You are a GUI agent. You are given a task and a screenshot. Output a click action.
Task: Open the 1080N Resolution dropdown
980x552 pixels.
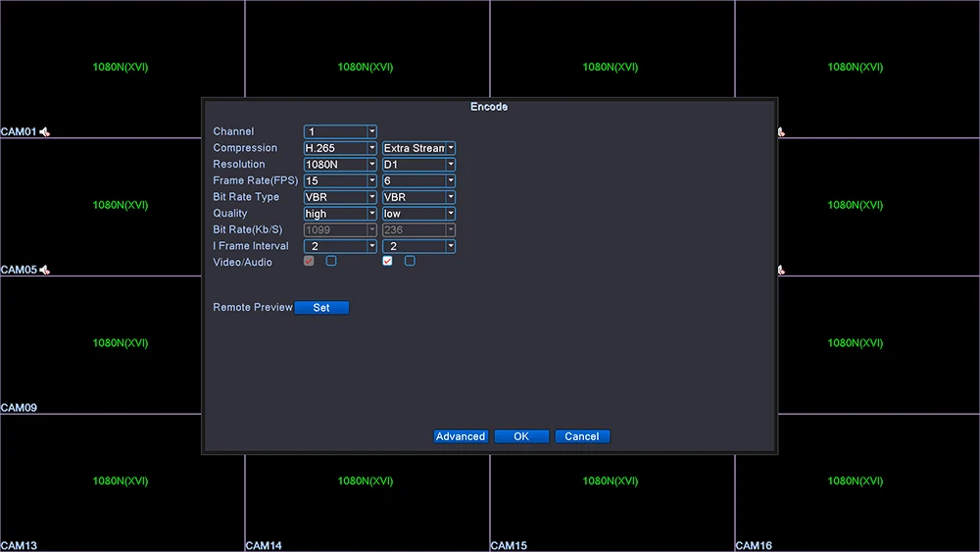340,165
